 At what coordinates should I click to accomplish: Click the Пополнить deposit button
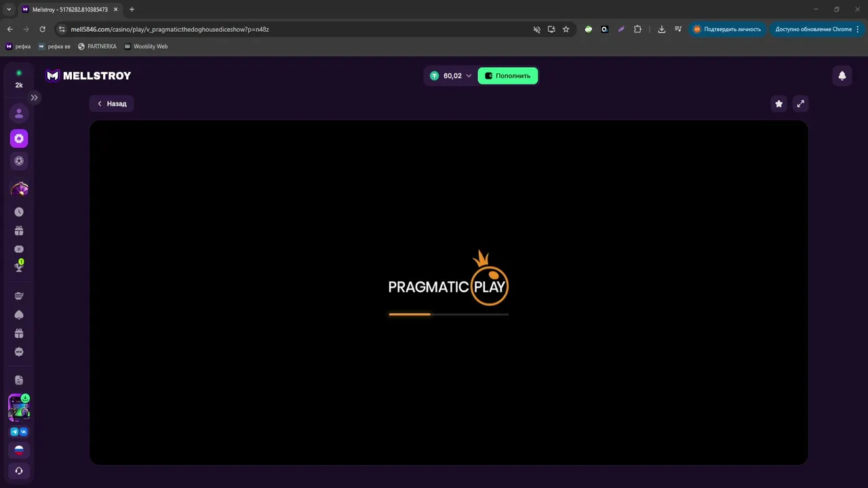click(508, 76)
